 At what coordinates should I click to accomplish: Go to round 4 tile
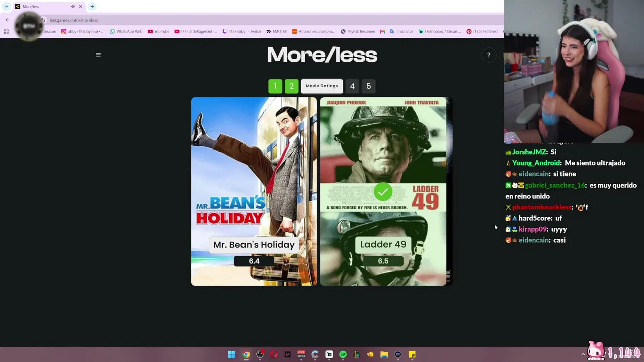(352, 86)
